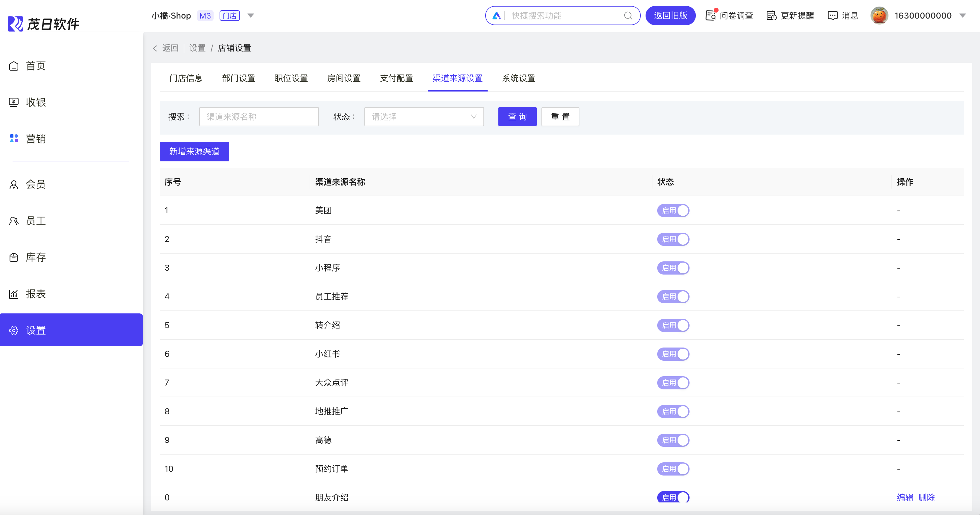Click the 报表 reports chart icon
The image size is (980, 515).
[14, 294]
